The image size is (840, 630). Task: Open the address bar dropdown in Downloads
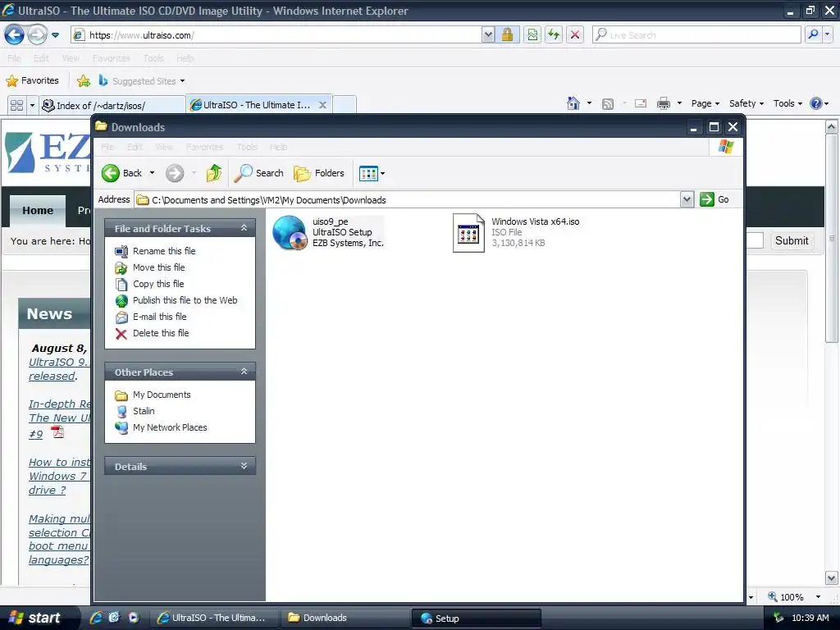click(x=687, y=200)
